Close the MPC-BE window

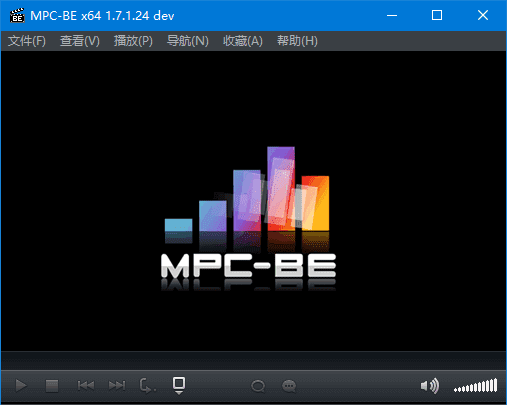tap(483, 15)
